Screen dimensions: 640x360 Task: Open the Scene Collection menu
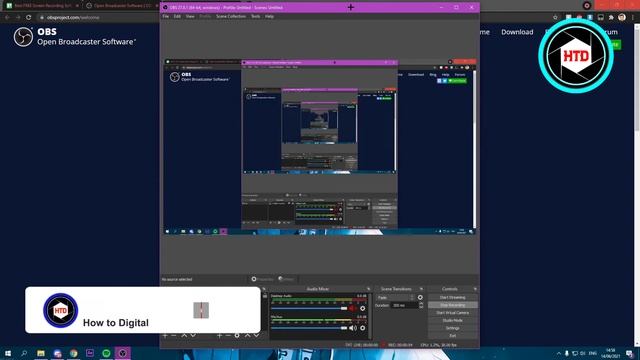[x=231, y=16]
